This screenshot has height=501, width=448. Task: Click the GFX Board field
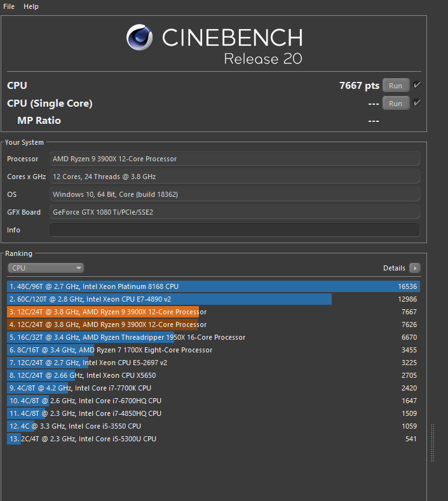[234, 212]
